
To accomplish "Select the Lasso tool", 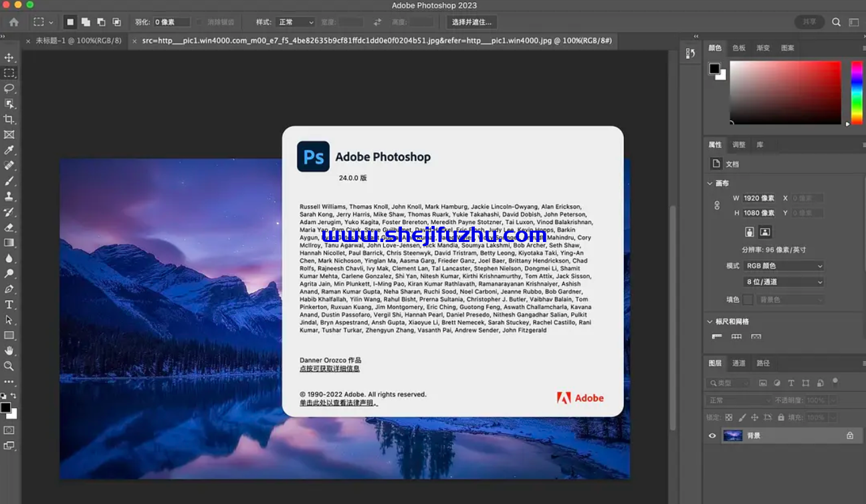I will coord(9,88).
